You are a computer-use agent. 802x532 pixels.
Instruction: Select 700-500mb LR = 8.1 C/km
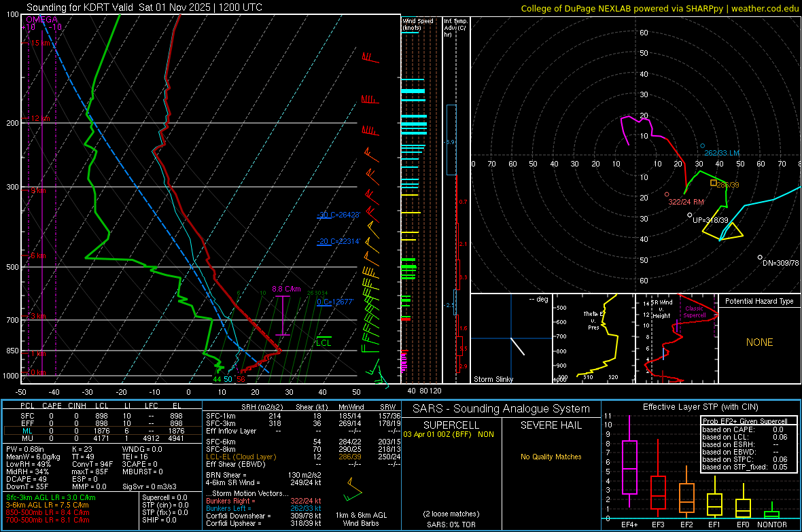48,520
